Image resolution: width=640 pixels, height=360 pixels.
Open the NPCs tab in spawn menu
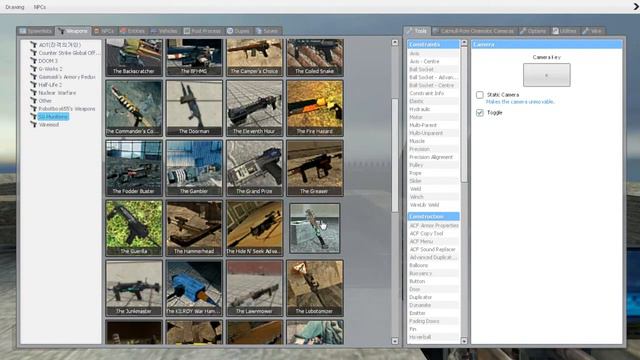point(104,31)
